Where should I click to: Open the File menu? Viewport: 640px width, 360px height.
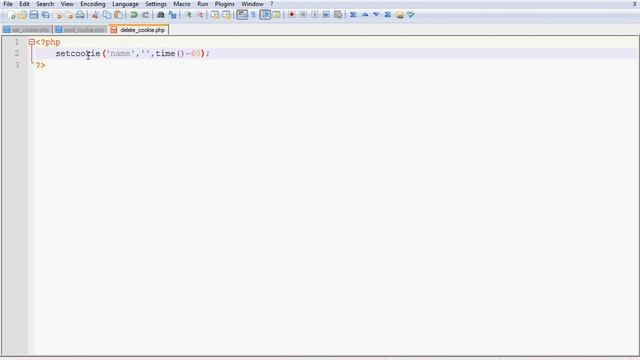tap(8, 4)
